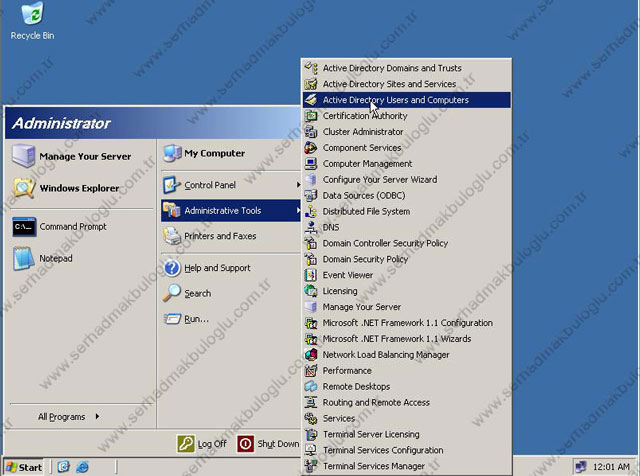Click the Internet Explorer quick launch icon
640x476 pixels.
[82, 467]
